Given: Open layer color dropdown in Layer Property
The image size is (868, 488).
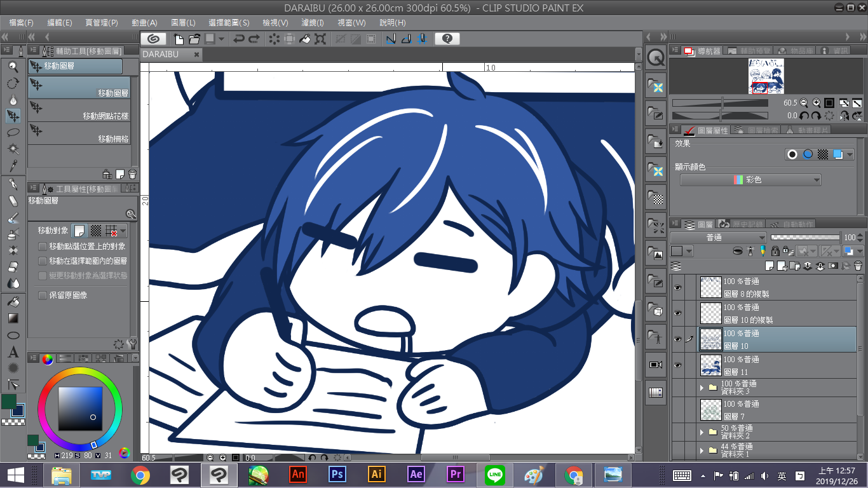Looking at the screenshot, I should point(849,154).
